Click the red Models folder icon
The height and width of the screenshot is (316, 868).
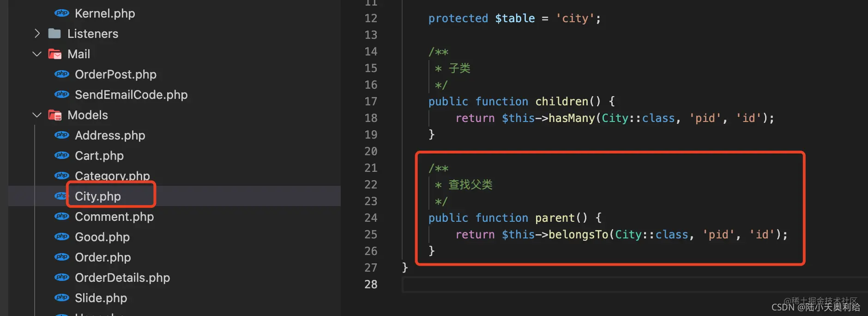(55, 115)
